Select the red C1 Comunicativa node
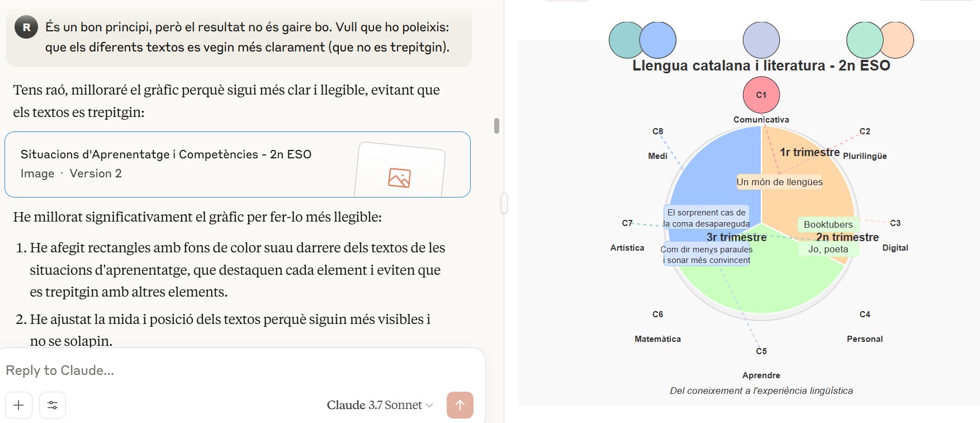The image size is (980, 423). [761, 95]
